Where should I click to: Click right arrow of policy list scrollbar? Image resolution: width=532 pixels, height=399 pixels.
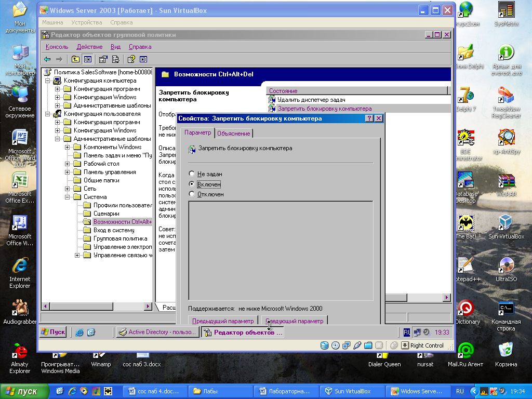coord(447,297)
